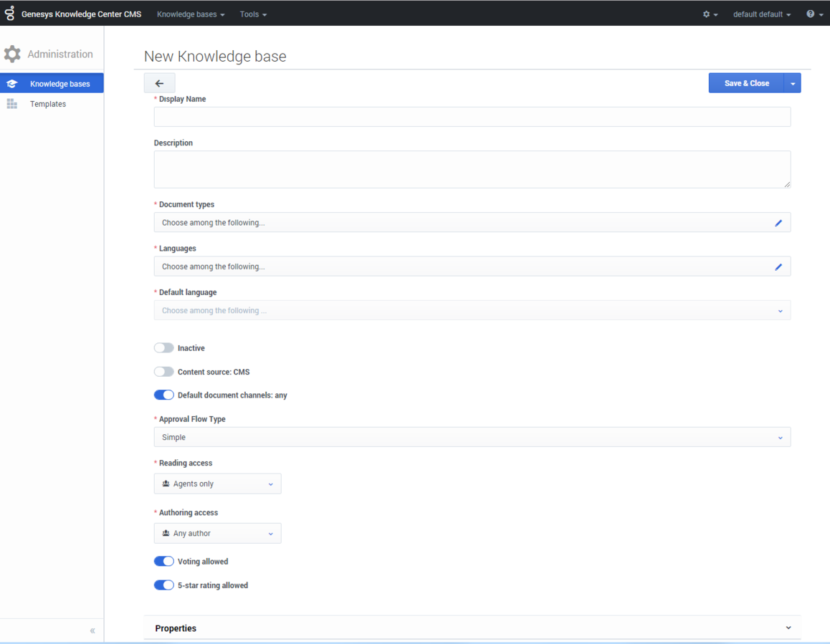The width and height of the screenshot is (830, 644).
Task: Open the Authoring access Any author dropdown
Action: [218, 534]
